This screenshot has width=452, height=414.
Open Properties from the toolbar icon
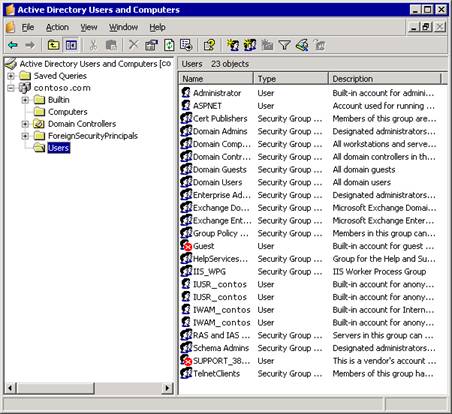coord(151,45)
